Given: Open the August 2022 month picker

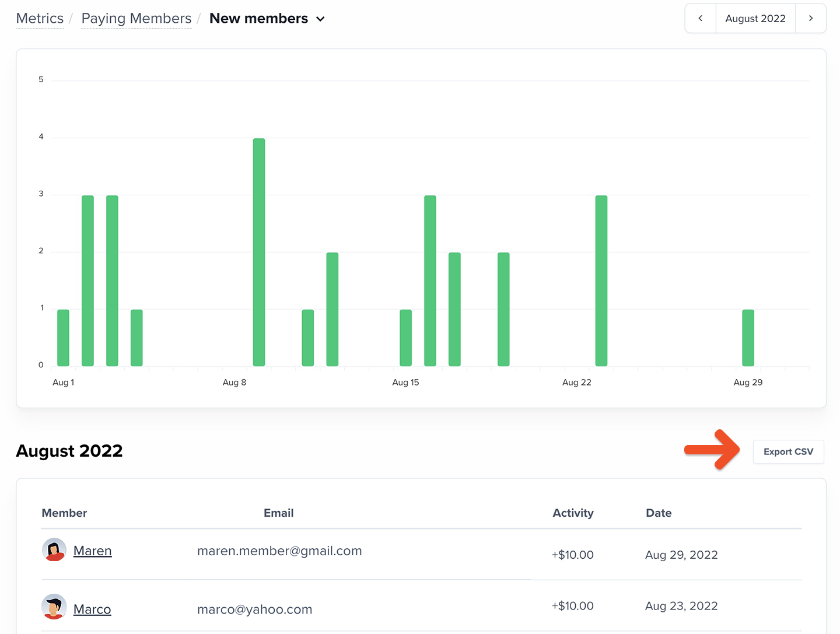Looking at the screenshot, I should [x=755, y=19].
